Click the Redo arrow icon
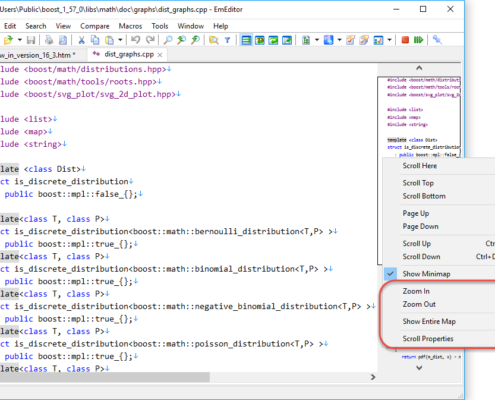Screen dimensions: 495x400 point(150,40)
